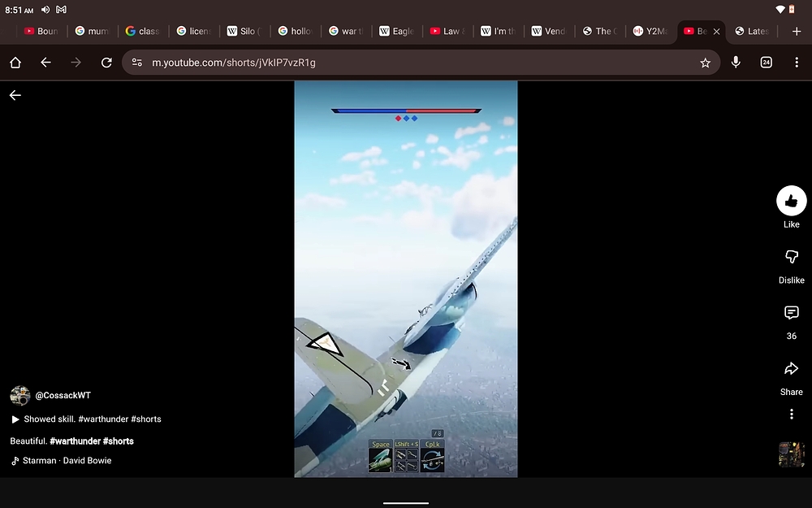This screenshot has width=812, height=508.
Task: Open the comments section showing 36 comments
Action: coord(791,313)
